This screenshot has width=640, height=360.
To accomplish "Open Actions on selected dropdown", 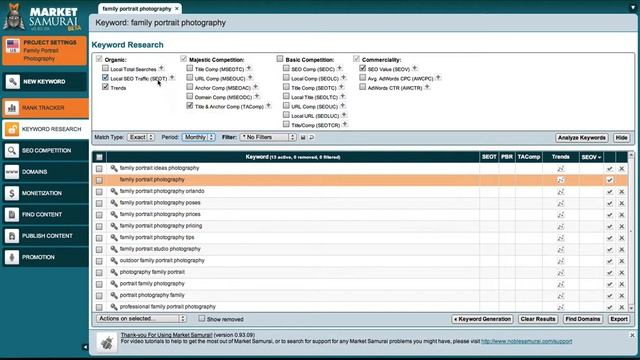I will 141,319.
